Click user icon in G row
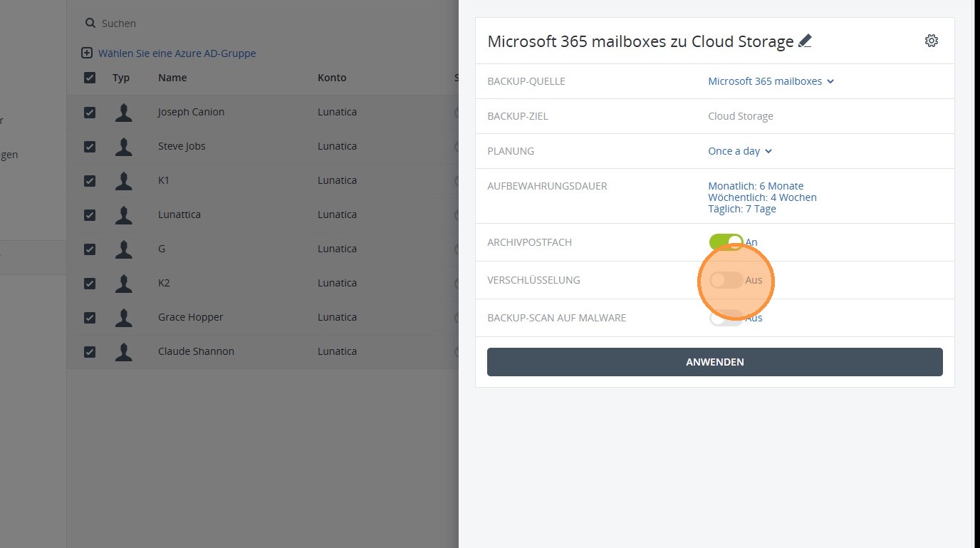 124,249
